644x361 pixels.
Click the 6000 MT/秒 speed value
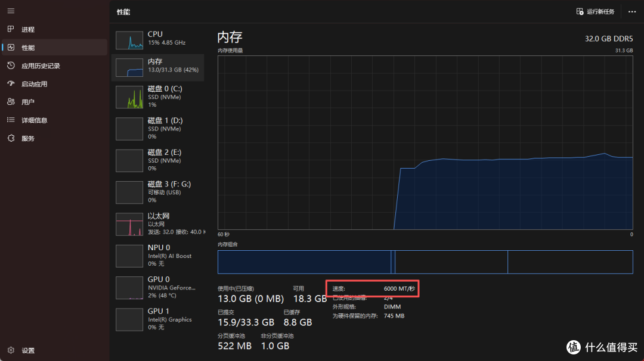click(x=399, y=289)
